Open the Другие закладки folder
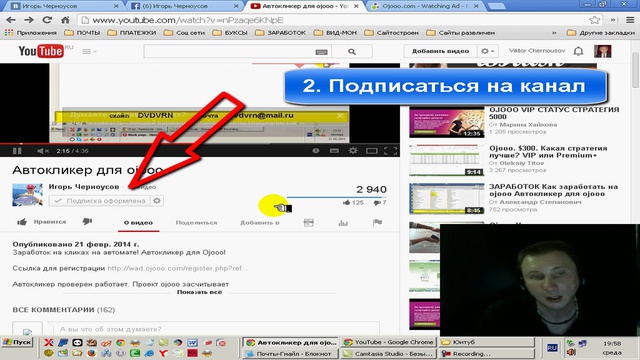640x360 pixels. tap(601, 33)
